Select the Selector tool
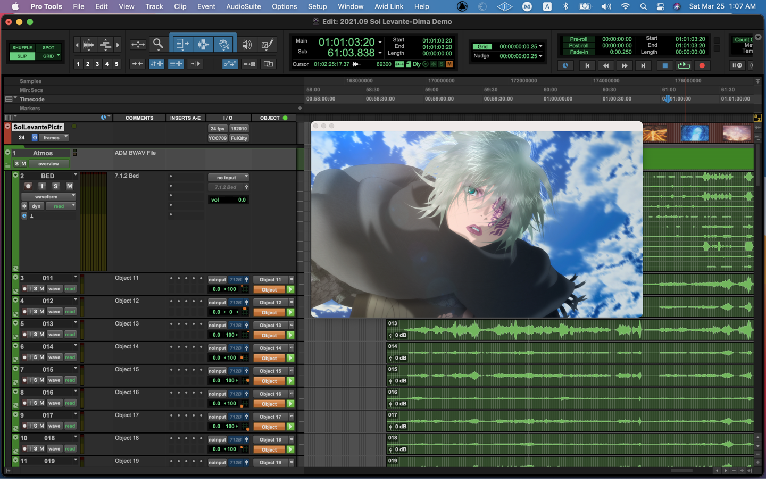The image size is (766, 479). 203,44
